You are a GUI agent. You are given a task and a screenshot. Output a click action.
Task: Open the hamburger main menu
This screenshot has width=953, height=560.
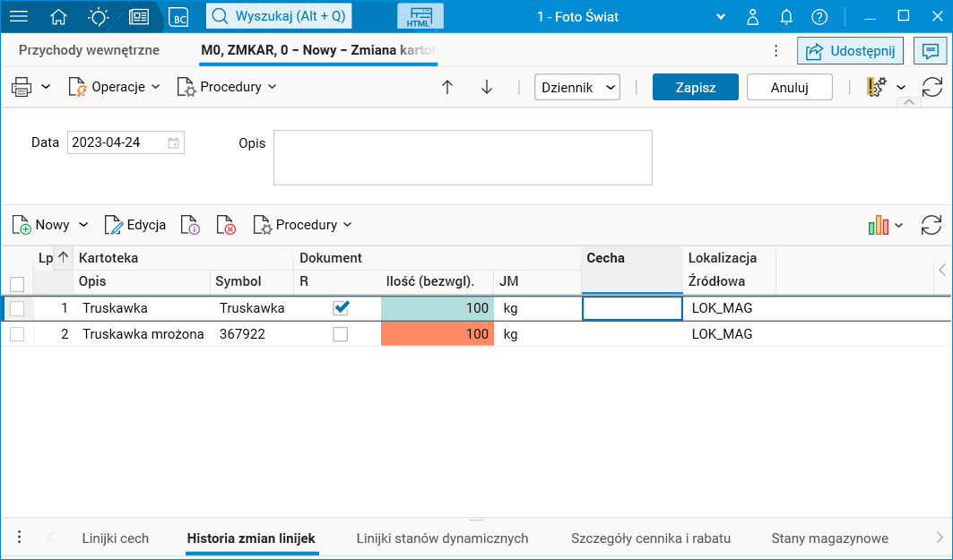[x=19, y=16]
